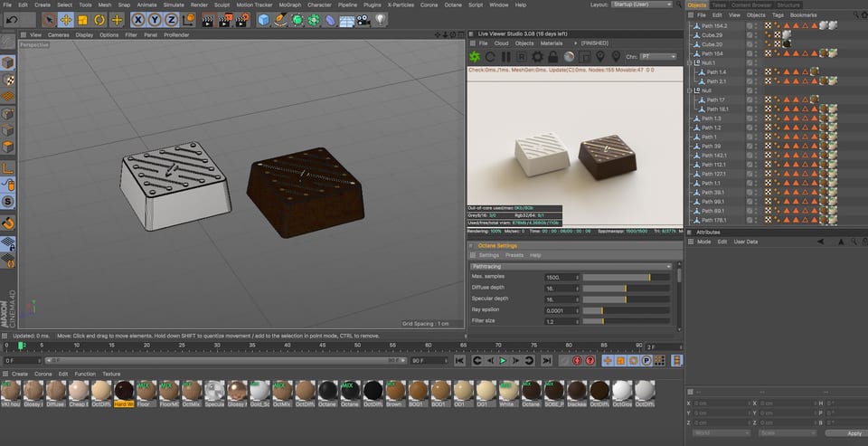Toggle Live Viewer lock resolution icon

coord(552,57)
